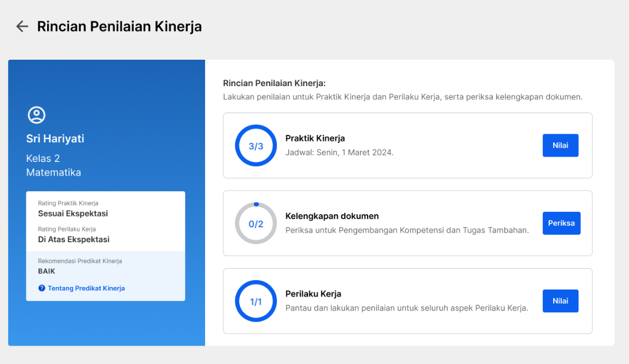Image resolution: width=629 pixels, height=364 pixels.
Task: Click the Sesuai Ekspektasi rating value
Action: (x=73, y=214)
